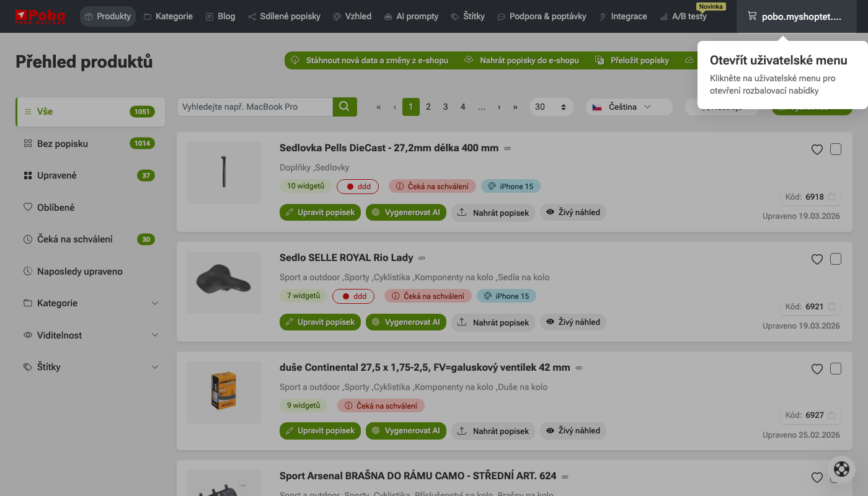Click the green search magnifier button

pyautogui.click(x=345, y=107)
